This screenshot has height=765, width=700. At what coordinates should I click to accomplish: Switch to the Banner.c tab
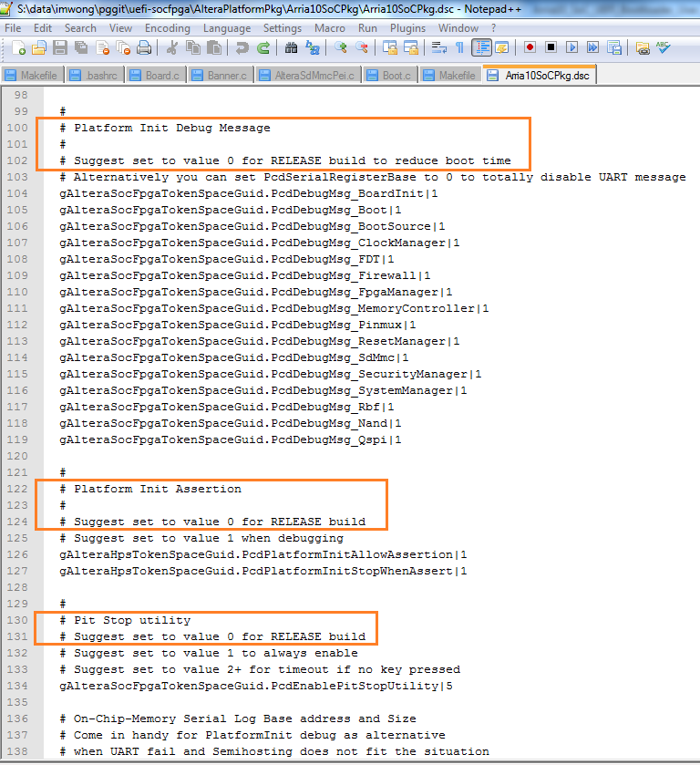pos(220,75)
